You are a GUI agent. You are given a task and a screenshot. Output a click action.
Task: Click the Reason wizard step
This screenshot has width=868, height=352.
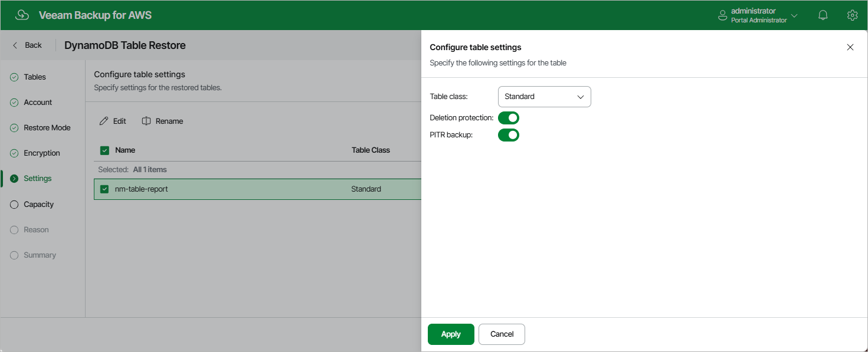tap(36, 230)
